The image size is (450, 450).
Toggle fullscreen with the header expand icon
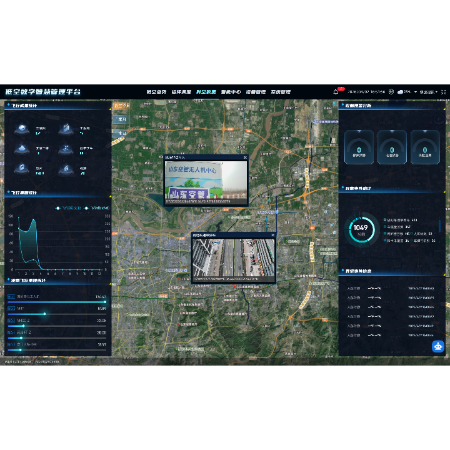pyautogui.click(x=444, y=92)
